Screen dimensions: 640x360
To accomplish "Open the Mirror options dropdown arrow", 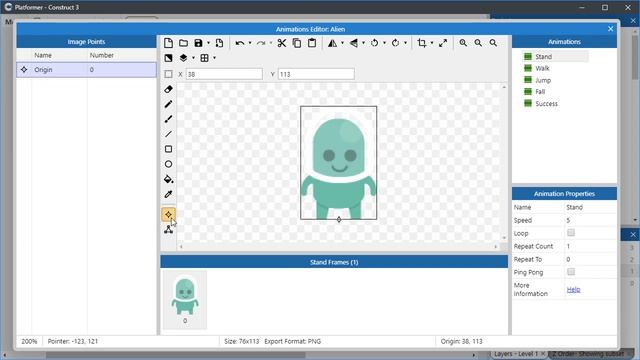I will (342, 43).
